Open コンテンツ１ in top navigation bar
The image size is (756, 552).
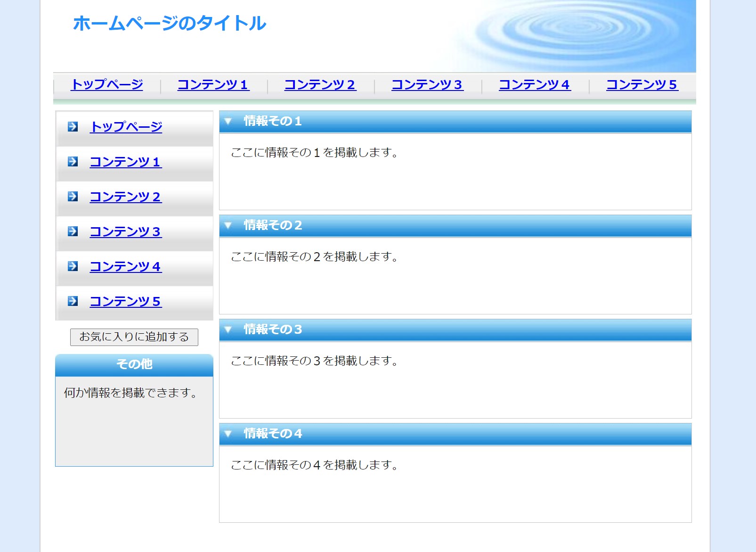click(213, 85)
